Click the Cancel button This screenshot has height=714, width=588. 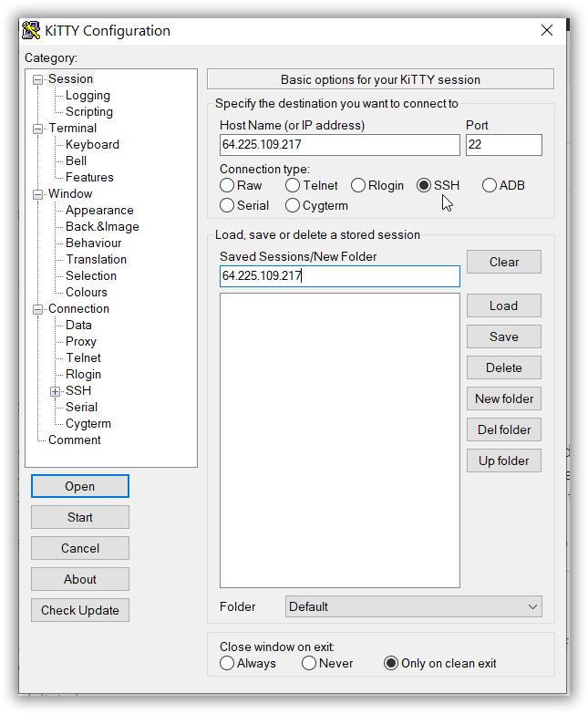(80, 548)
